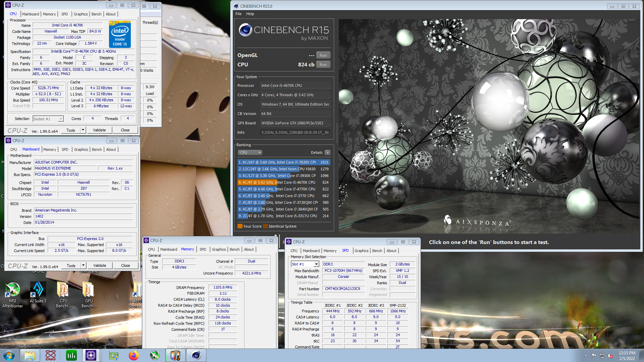644x362 pixels.
Task: Click the volume icon in system tray
Action: point(610,356)
